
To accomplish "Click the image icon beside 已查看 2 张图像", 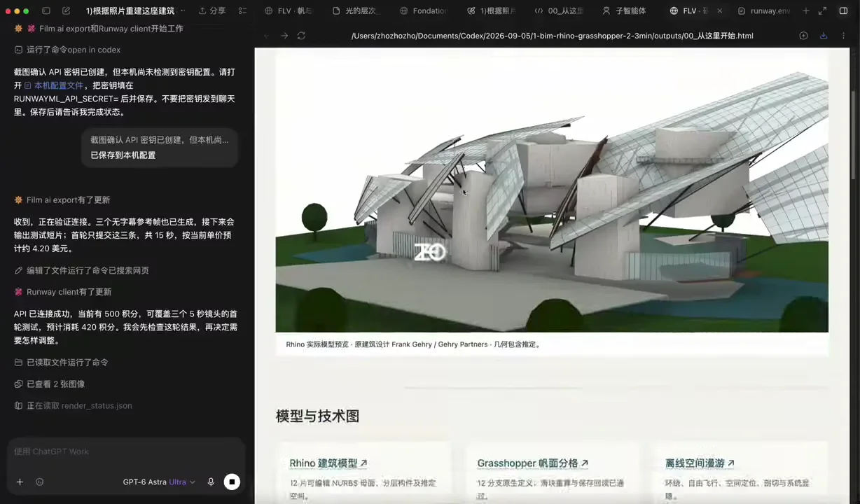I will click(x=18, y=384).
